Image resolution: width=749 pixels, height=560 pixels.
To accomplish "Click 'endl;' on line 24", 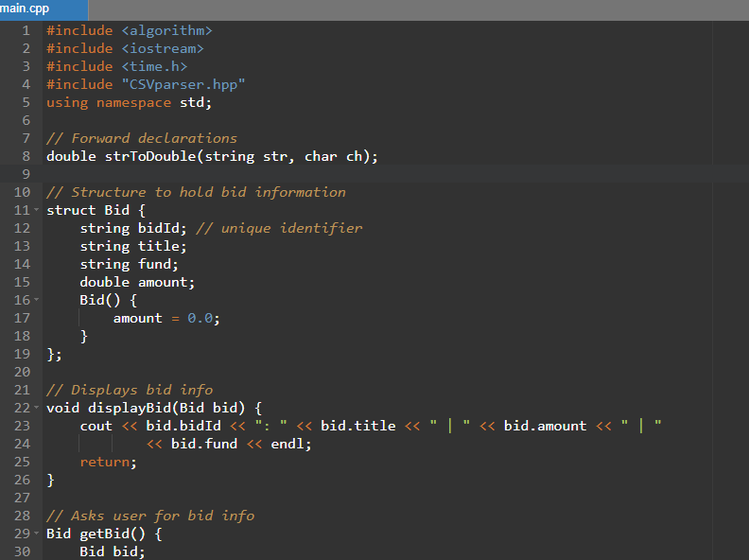I will click(291, 444).
